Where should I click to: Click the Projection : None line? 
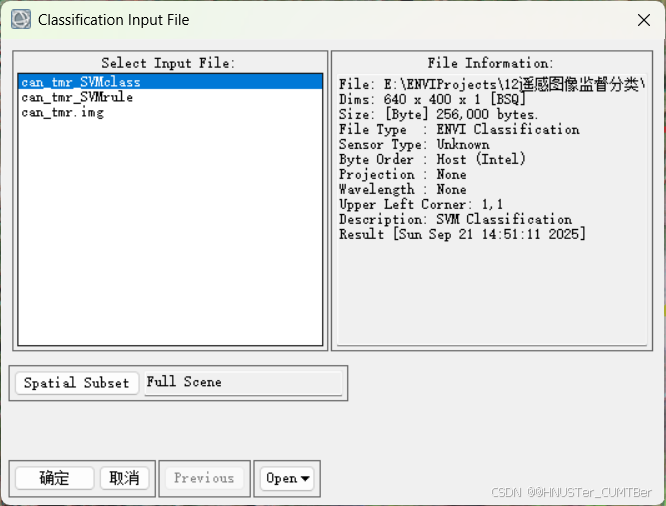point(403,175)
